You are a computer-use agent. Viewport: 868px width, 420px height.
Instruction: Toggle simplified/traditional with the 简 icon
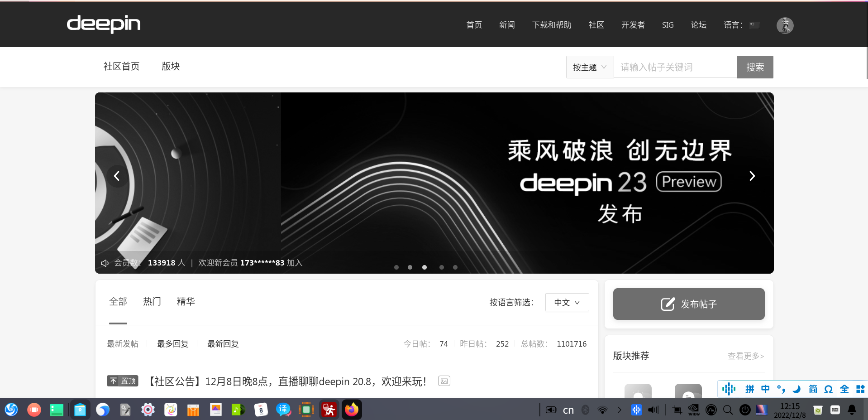click(x=812, y=389)
